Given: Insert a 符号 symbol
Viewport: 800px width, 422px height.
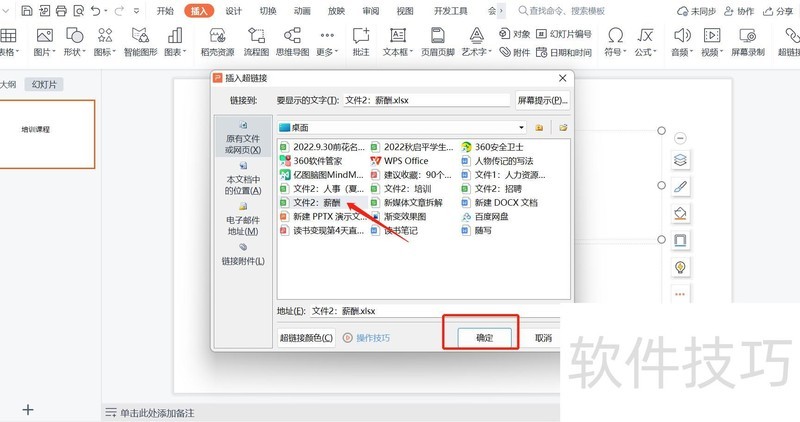Looking at the screenshot, I should [615, 42].
